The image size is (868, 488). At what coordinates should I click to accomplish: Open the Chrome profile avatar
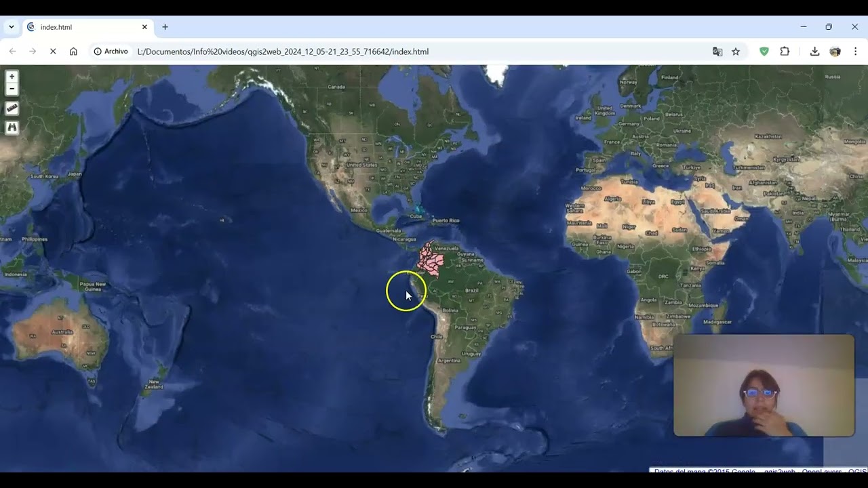click(x=835, y=52)
